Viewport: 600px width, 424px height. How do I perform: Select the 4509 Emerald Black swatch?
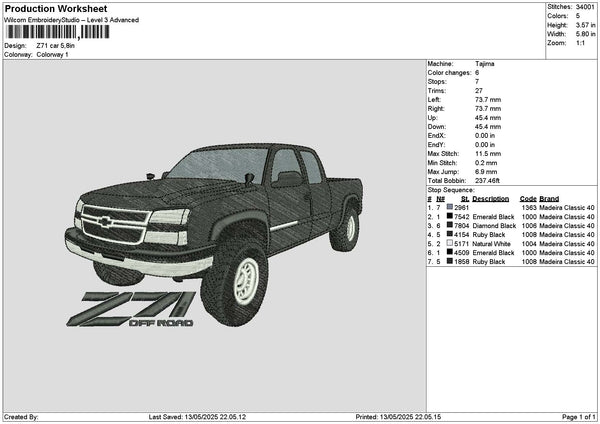click(450, 252)
